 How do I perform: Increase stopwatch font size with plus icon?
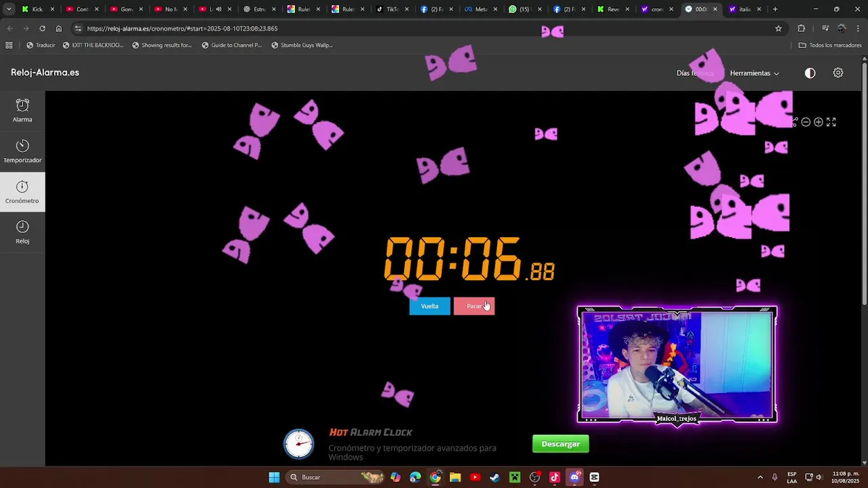pos(818,122)
